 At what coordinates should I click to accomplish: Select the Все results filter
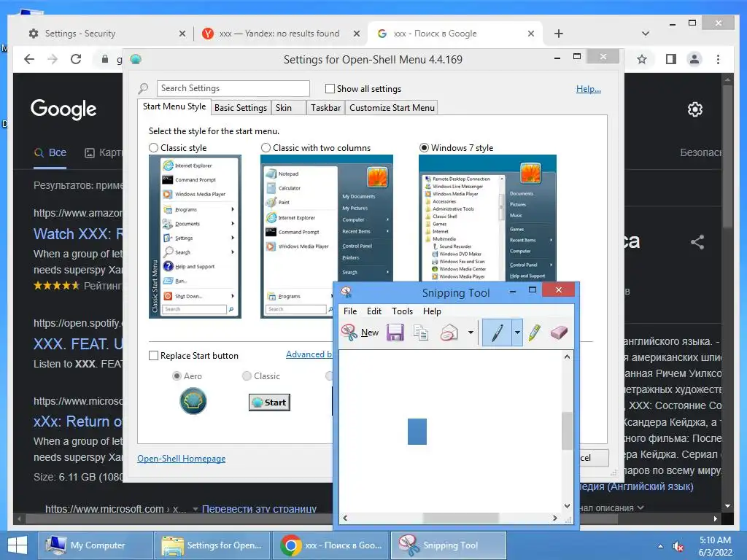tap(50, 153)
